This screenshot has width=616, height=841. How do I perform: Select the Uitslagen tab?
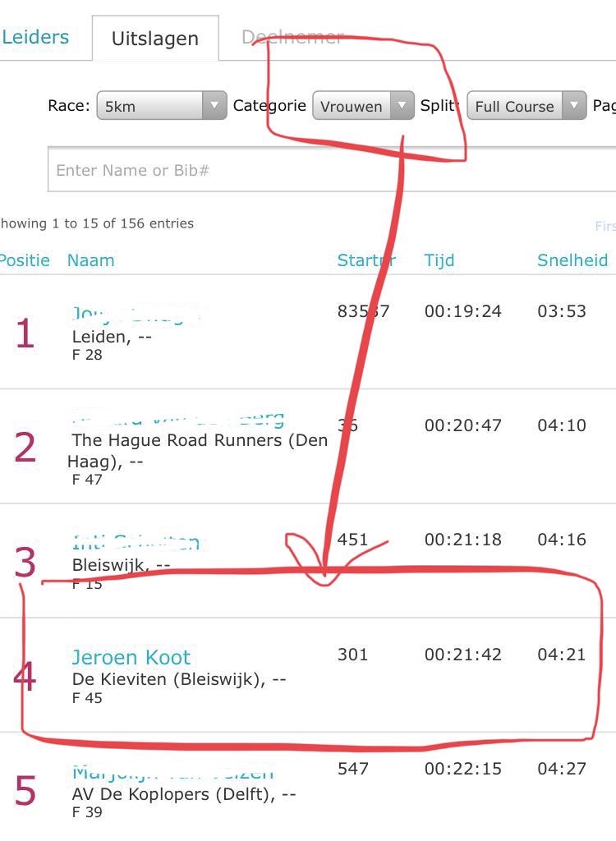pos(155,39)
